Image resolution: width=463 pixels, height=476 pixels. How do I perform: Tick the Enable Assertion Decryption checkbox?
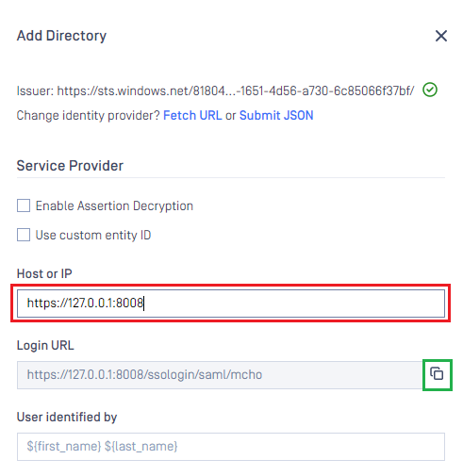pos(24,205)
